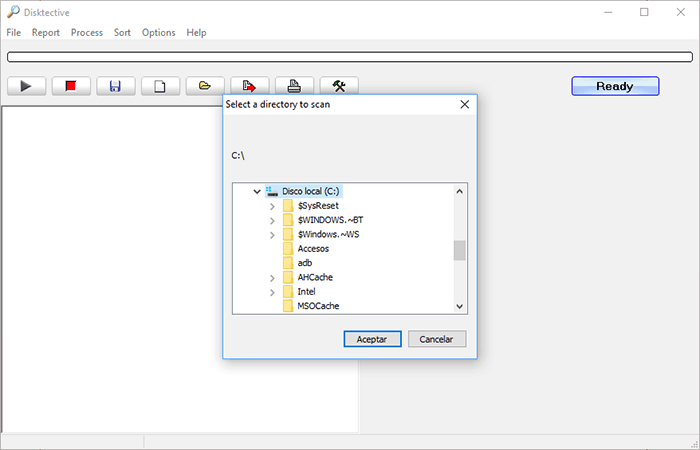Click the scan progress bar
This screenshot has height=450, width=700.
pyautogui.click(x=350, y=57)
